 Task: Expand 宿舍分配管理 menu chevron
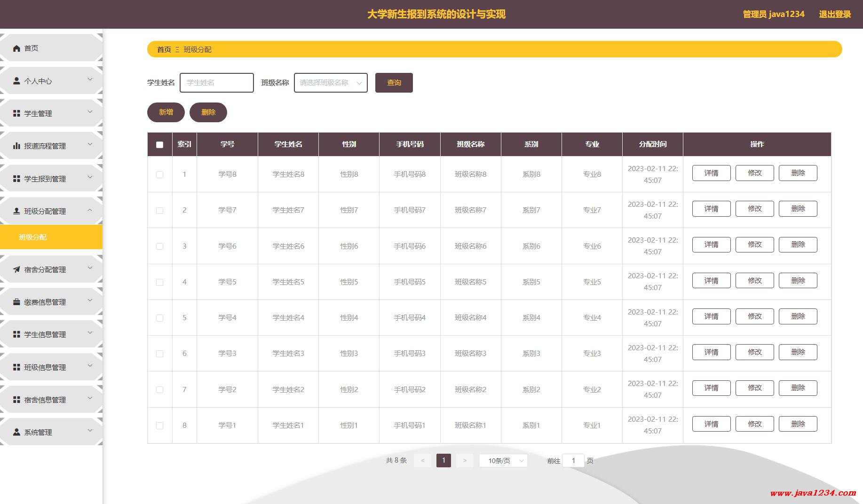click(x=90, y=268)
